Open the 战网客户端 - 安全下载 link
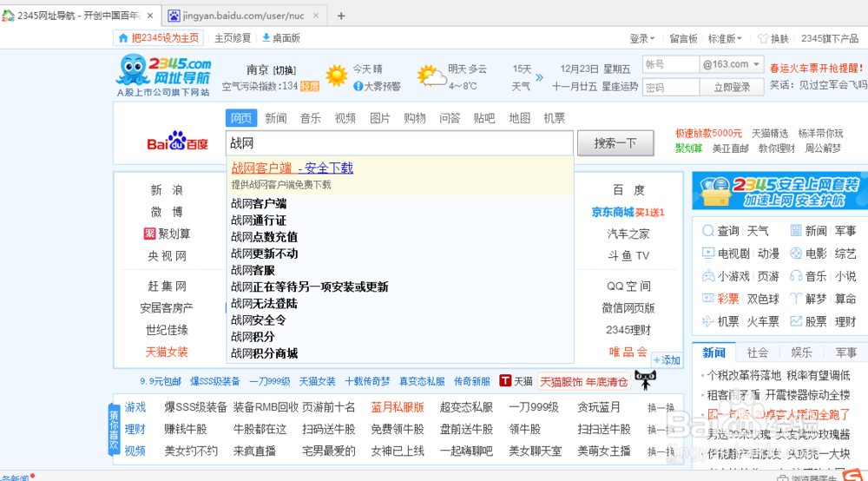 (x=293, y=168)
